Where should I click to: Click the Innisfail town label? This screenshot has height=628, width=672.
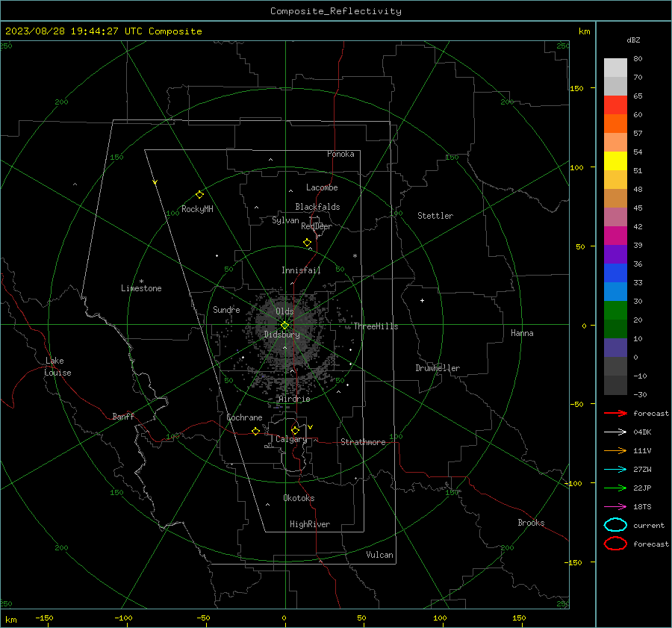[x=301, y=270]
